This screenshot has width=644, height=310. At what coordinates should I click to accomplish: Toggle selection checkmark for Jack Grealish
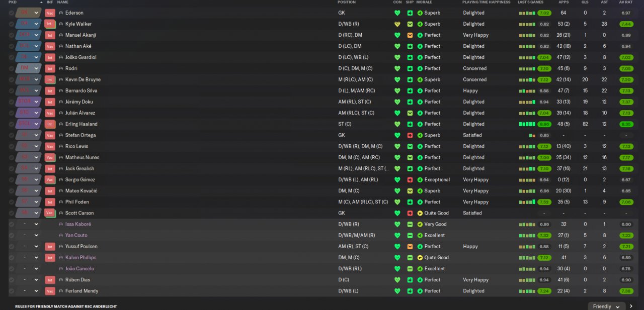click(11, 169)
